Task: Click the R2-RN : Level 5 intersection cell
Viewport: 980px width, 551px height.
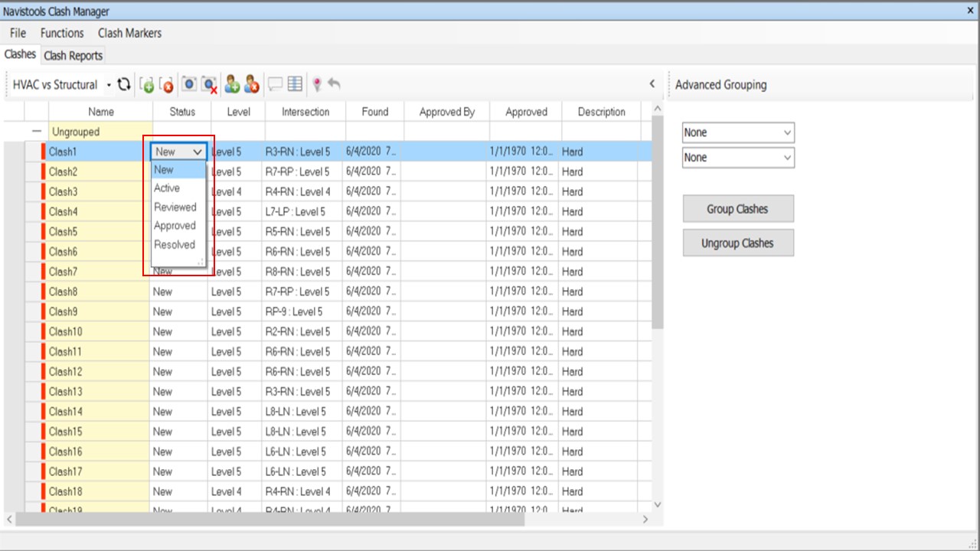Action: pyautogui.click(x=302, y=331)
